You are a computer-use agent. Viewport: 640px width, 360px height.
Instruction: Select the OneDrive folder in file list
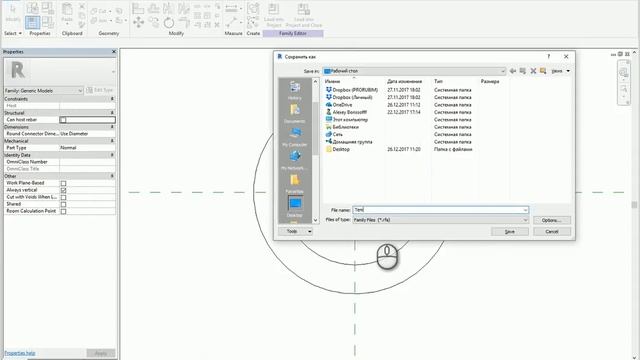(x=339, y=105)
